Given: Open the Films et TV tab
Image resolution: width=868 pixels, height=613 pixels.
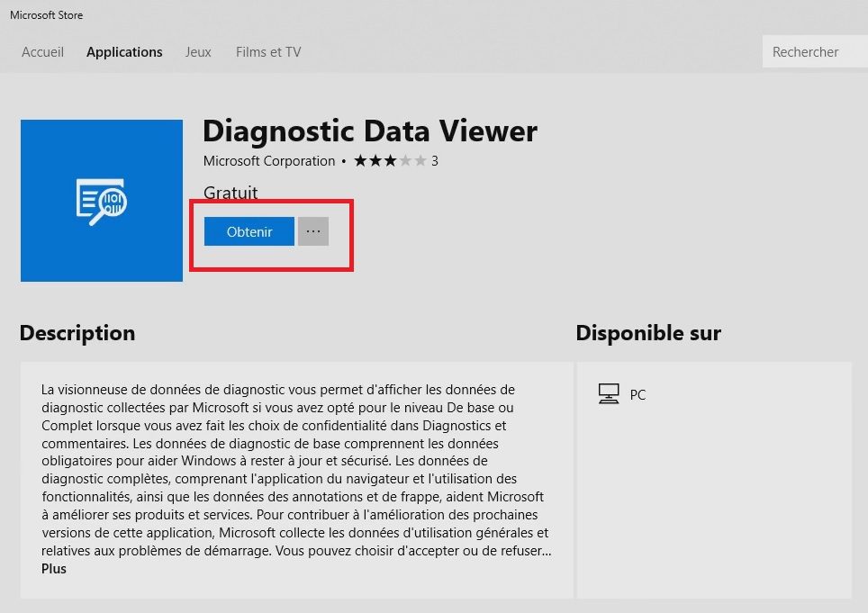Looking at the screenshot, I should (x=268, y=52).
